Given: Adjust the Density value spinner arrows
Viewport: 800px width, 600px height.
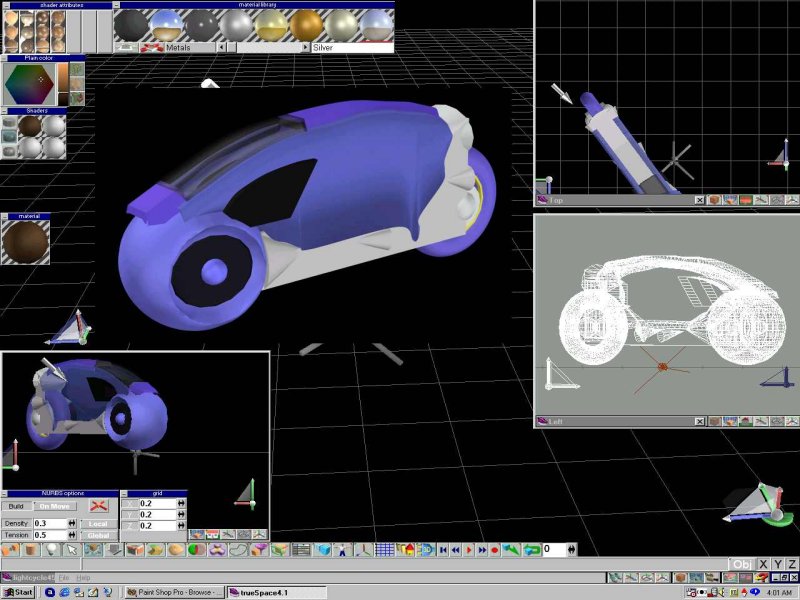Looking at the screenshot, I should coord(72,523).
